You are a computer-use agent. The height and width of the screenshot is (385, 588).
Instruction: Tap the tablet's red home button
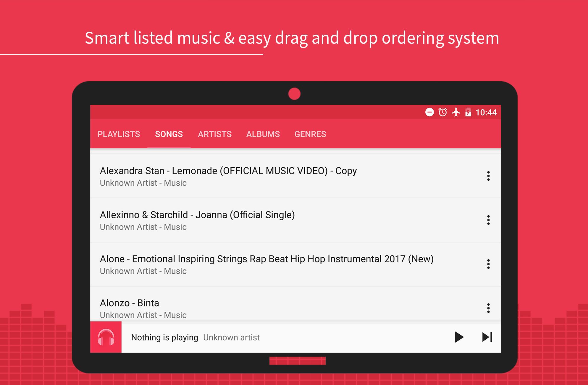(297, 361)
